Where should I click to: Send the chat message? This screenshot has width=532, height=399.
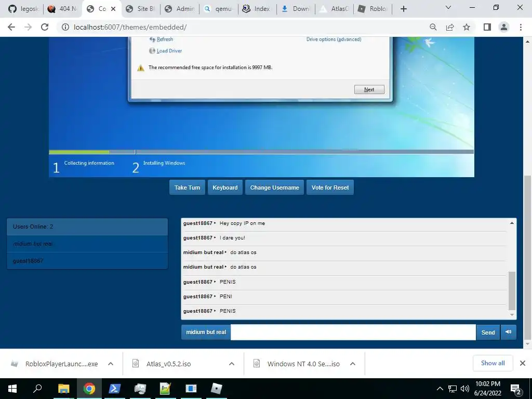488,332
